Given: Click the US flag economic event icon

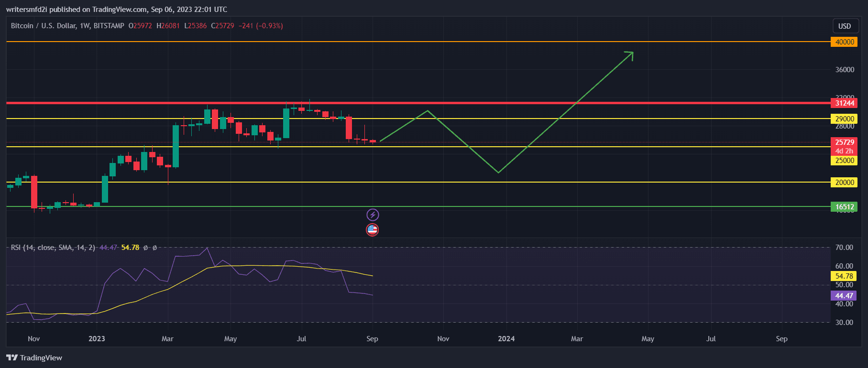Looking at the screenshot, I should pyautogui.click(x=373, y=230).
